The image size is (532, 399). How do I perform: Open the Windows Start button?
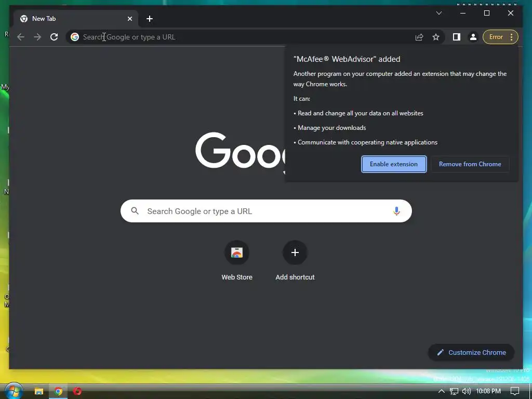pyautogui.click(x=14, y=391)
